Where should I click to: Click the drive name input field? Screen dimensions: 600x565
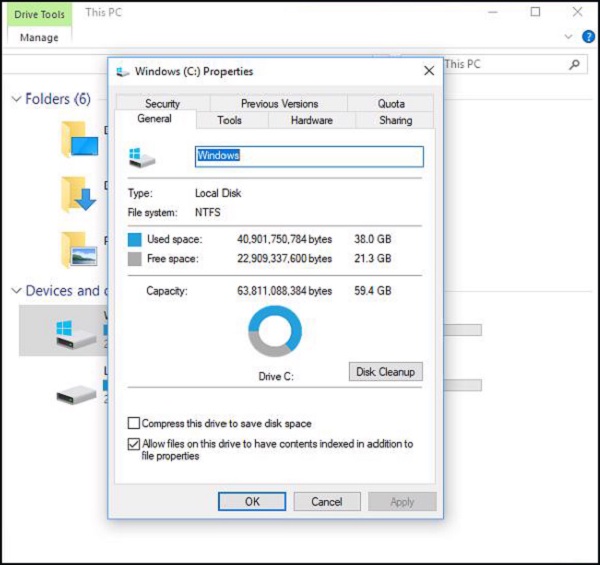(x=309, y=156)
